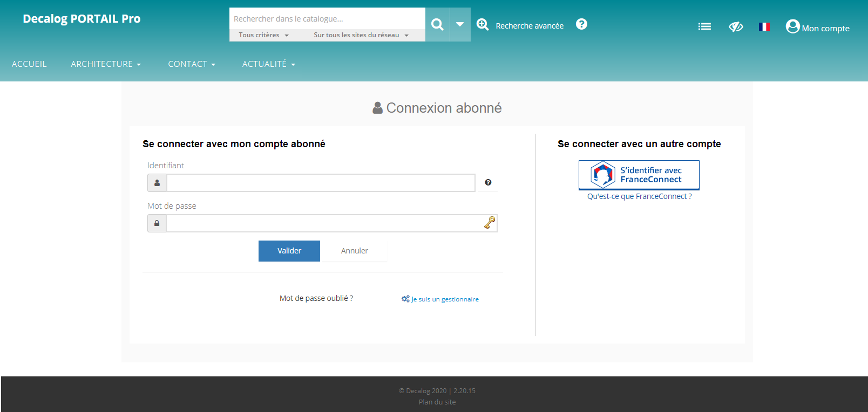Viewport: 868px width, 412px height.
Task: Open the ARCHITECTURE menu
Action: pyautogui.click(x=106, y=64)
